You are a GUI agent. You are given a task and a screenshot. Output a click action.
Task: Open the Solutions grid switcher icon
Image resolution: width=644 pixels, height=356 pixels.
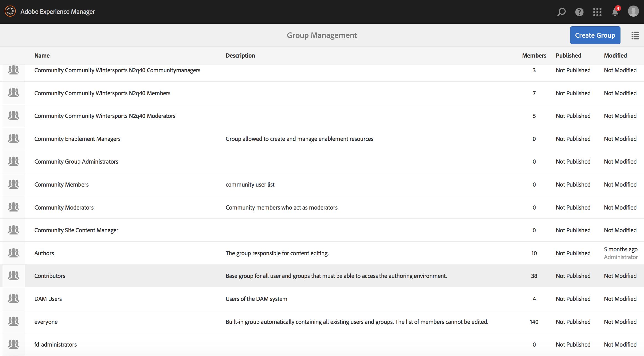coord(597,12)
